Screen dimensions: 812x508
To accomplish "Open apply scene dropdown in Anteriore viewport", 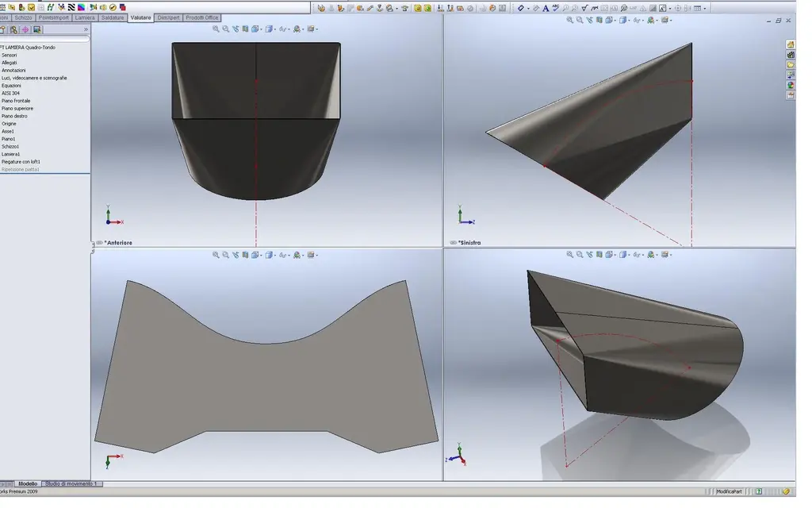I will point(298,29).
